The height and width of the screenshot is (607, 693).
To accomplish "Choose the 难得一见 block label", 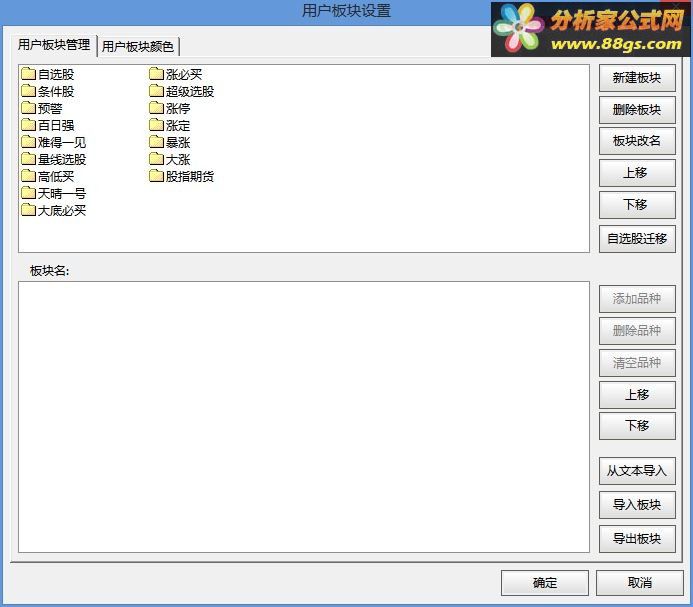I will [x=62, y=142].
